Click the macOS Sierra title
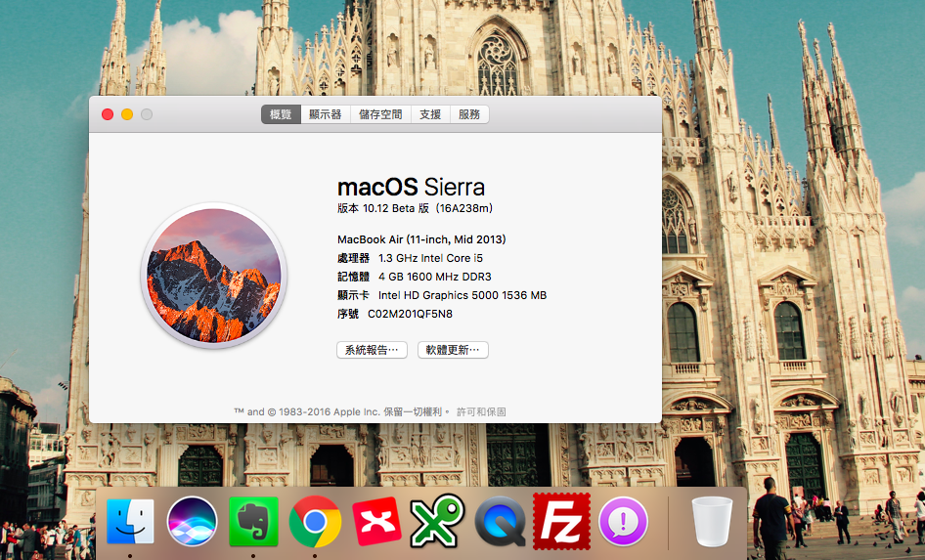 point(412,187)
